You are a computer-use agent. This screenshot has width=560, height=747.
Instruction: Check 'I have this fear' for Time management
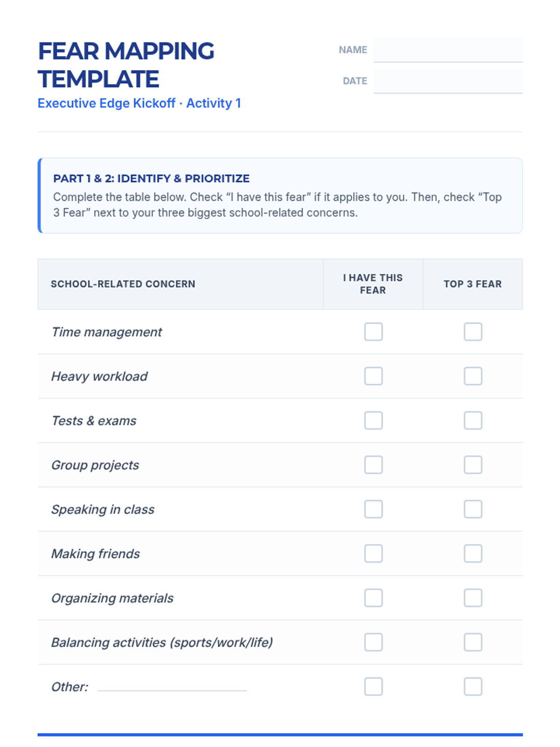click(x=373, y=332)
